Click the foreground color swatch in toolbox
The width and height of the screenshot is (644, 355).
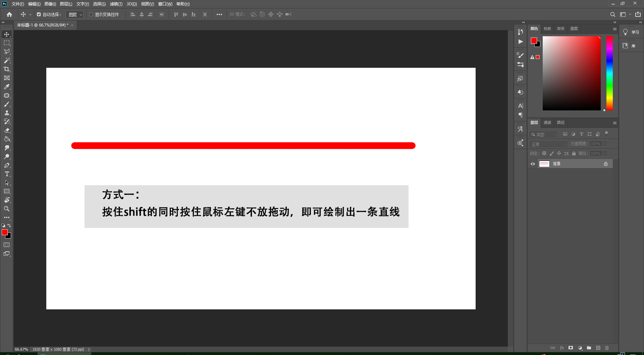tap(5, 232)
